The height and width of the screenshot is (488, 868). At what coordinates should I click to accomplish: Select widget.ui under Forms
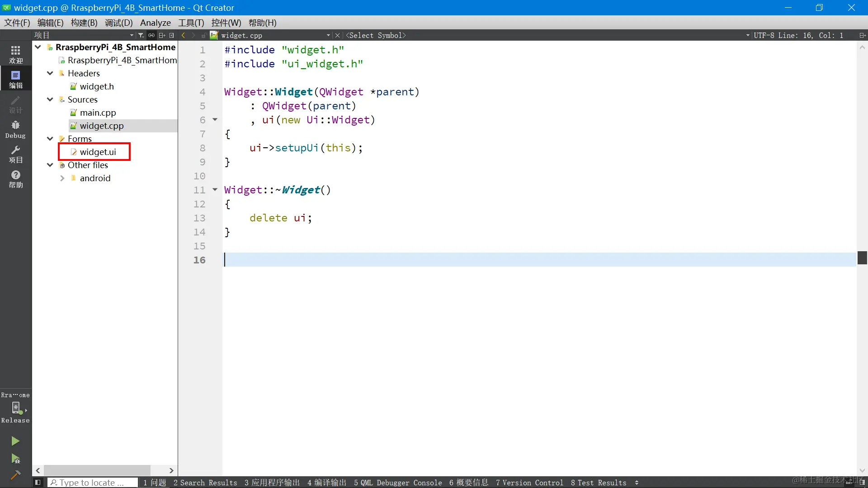pyautogui.click(x=98, y=152)
